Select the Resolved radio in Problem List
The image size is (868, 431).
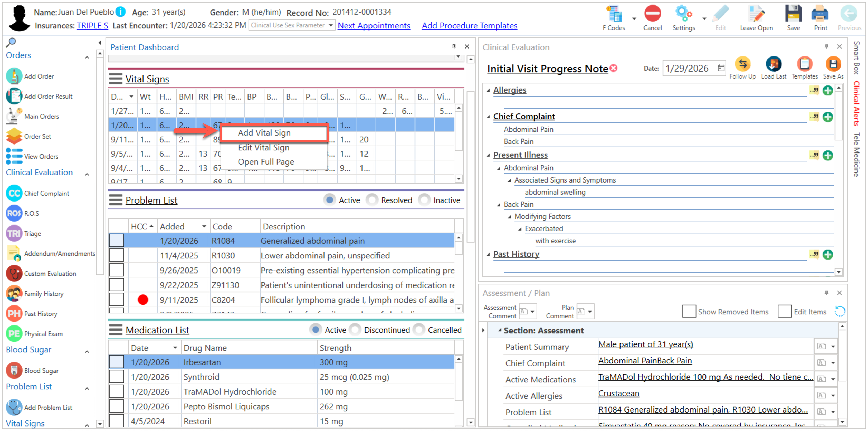click(372, 200)
